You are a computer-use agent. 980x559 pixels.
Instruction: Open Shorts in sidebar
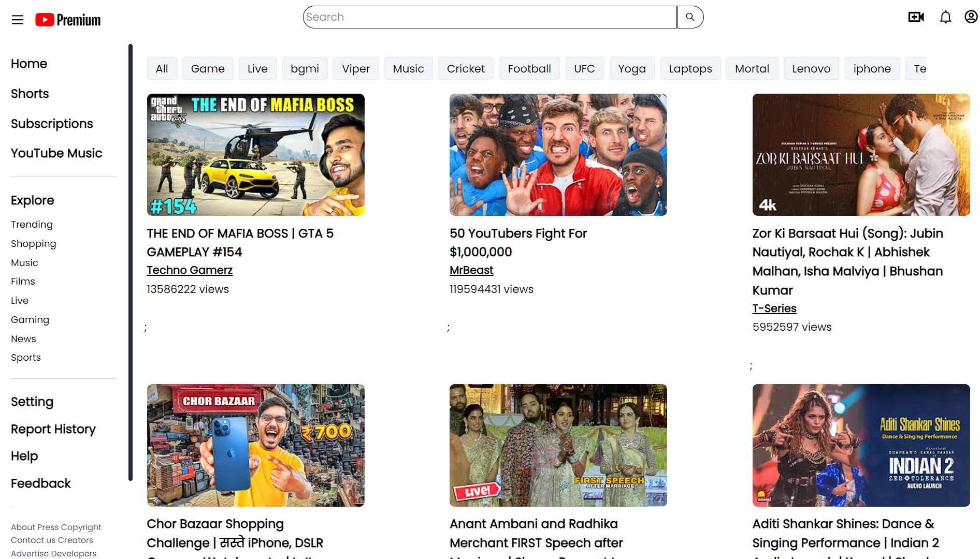click(x=30, y=94)
